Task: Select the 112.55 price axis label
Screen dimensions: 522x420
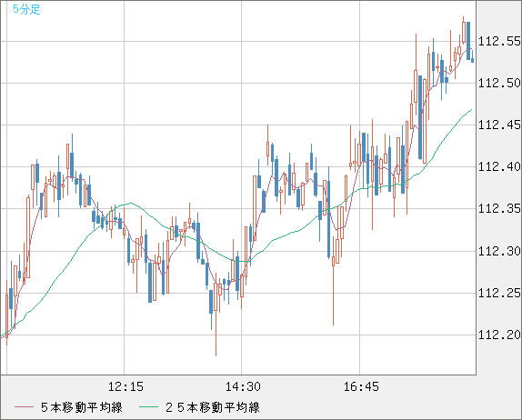Action: point(499,41)
